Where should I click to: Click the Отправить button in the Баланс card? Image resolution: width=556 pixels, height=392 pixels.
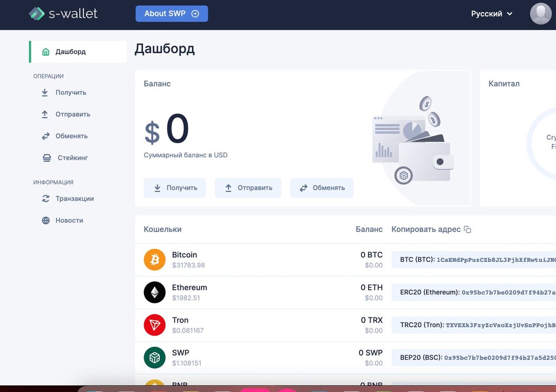248,188
